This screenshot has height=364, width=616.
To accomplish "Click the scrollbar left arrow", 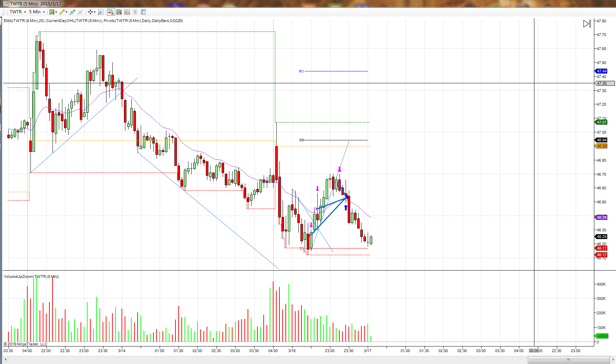I will point(6,360).
